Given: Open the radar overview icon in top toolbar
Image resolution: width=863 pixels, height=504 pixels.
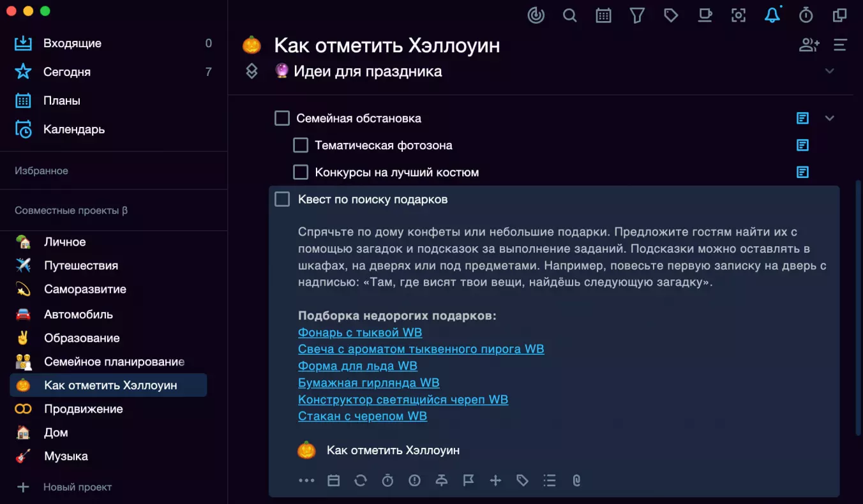Looking at the screenshot, I should [536, 15].
